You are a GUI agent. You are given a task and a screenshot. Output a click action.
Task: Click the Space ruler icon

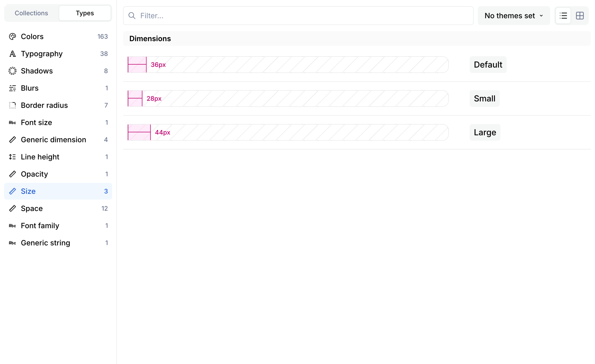click(12, 209)
